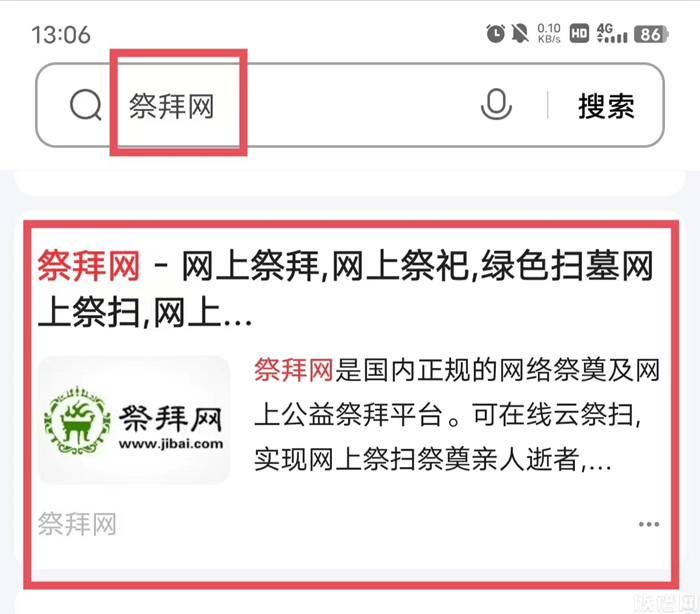This screenshot has height=614, width=700.
Task: Tap the HD call status icon
Action: point(579,34)
